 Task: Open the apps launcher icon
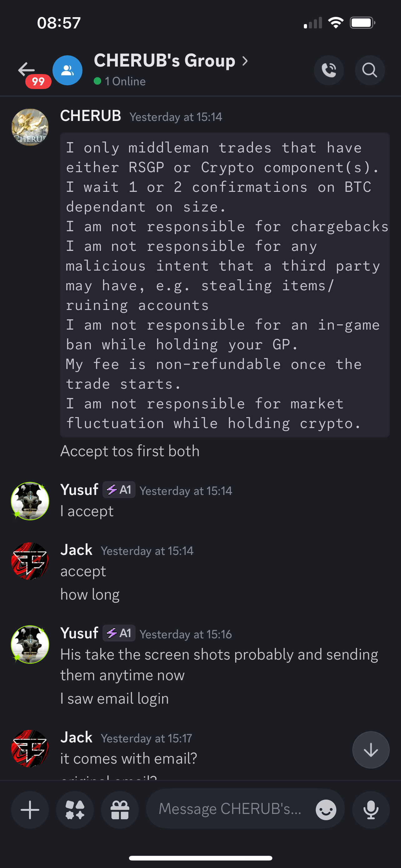(x=75, y=810)
